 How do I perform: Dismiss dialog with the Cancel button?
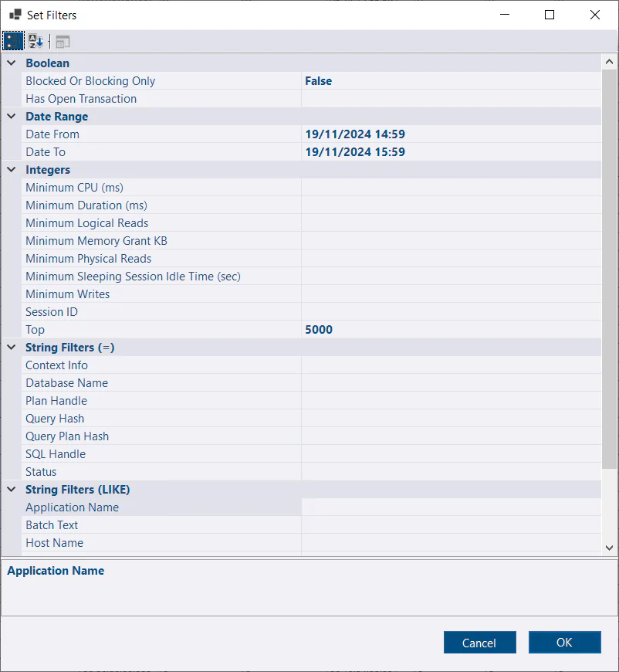(480, 642)
